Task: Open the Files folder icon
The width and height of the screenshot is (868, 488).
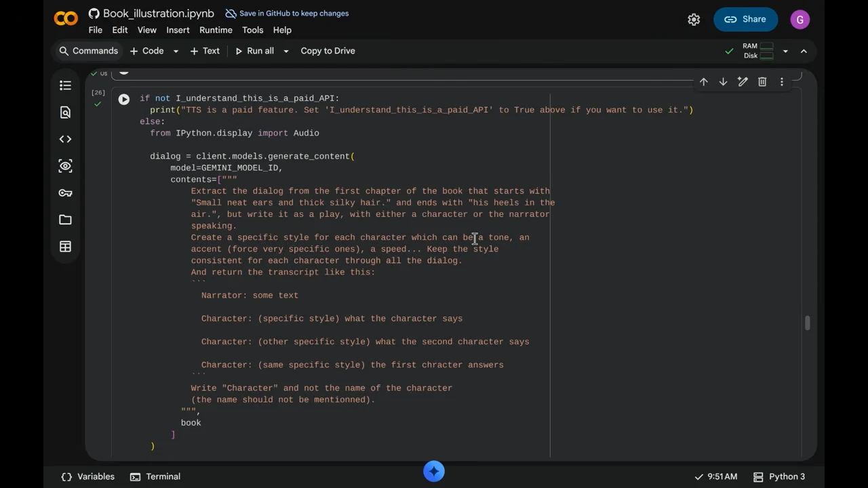Action: pos(65,220)
